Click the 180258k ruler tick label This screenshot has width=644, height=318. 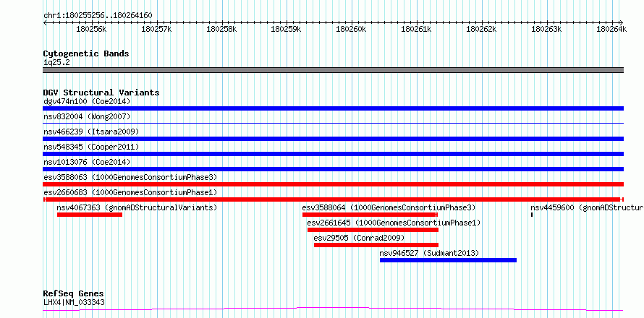221,29
